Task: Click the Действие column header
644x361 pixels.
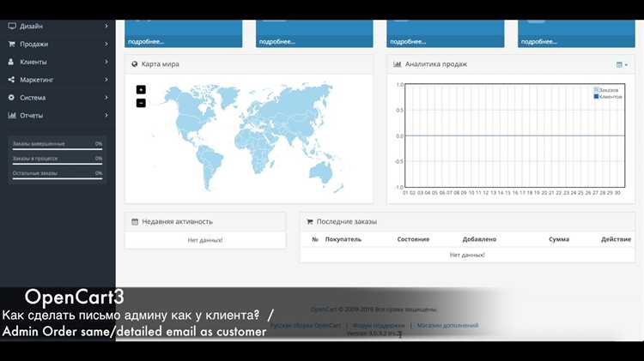Action: 616,239
